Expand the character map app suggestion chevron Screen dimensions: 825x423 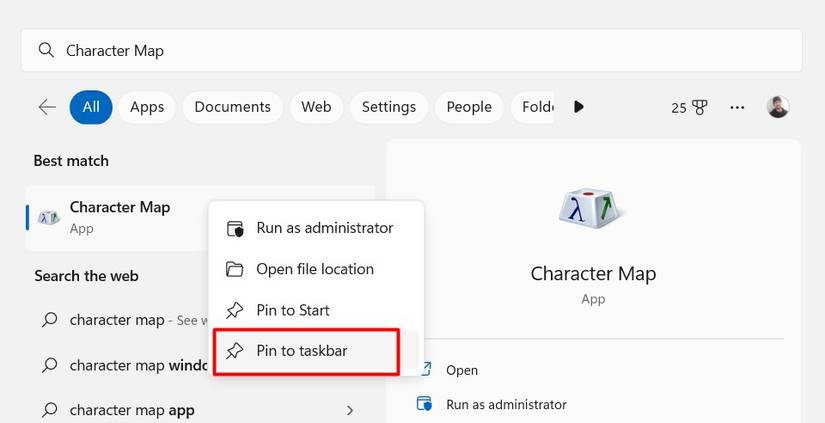pos(350,410)
